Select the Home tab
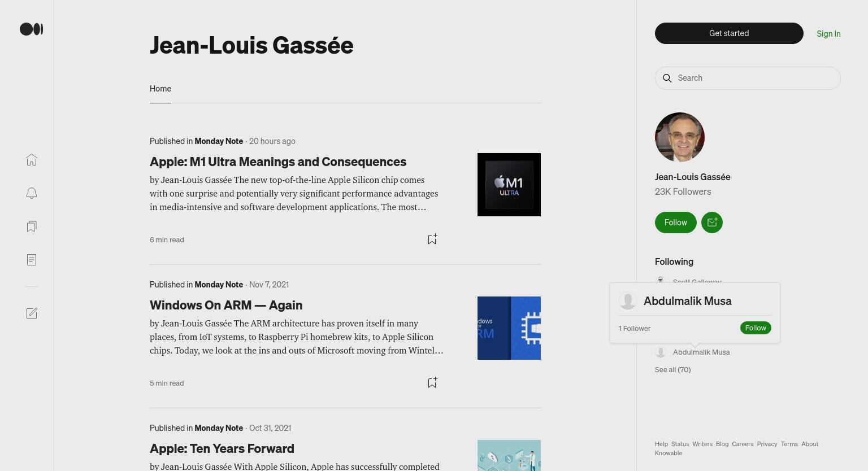 coord(160,89)
